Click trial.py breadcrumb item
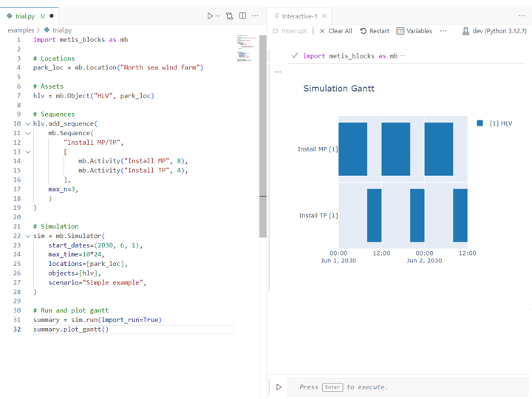This screenshot has width=532, height=399. coord(58,30)
